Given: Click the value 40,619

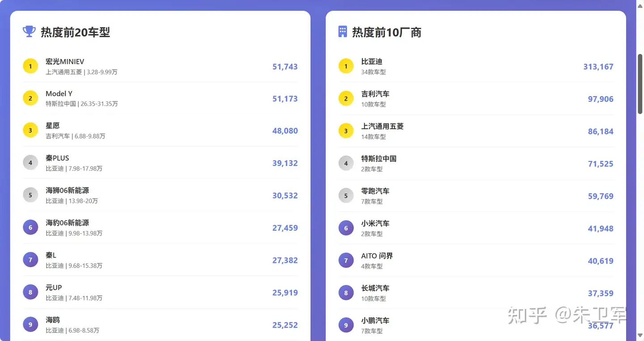Looking at the screenshot, I should (601, 261).
